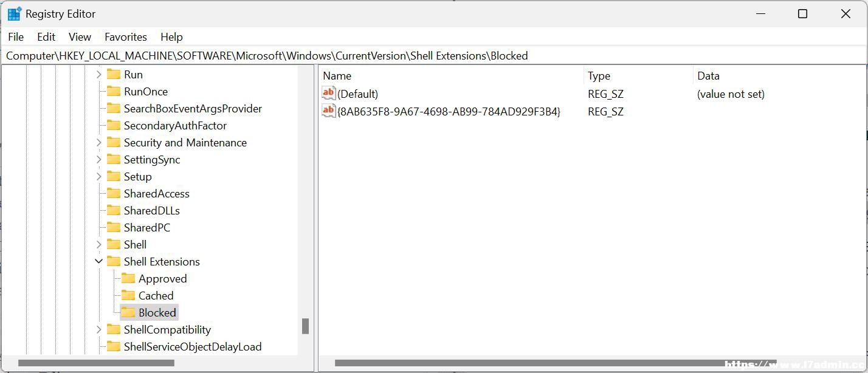This screenshot has width=868, height=373.
Task: Click the '(value not set)' data cell
Action: click(731, 94)
